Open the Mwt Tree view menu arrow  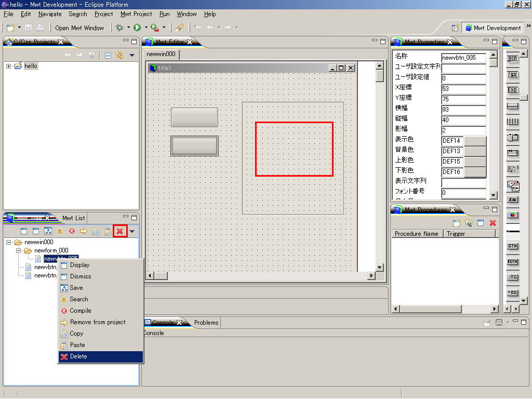(x=131, y=231)
